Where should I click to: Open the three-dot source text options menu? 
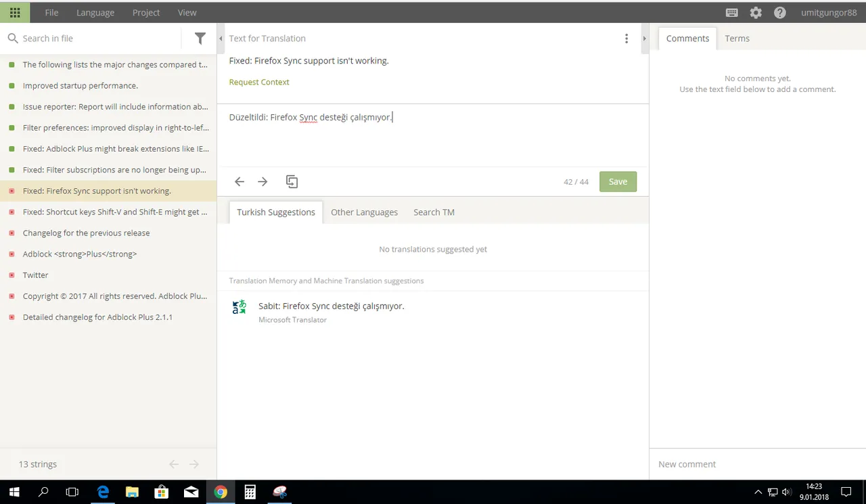[626, 39]
